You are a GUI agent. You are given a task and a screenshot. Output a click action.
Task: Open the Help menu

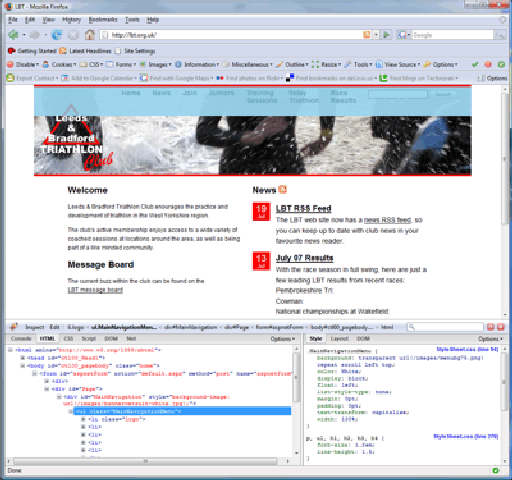click(x=153, y=20)
